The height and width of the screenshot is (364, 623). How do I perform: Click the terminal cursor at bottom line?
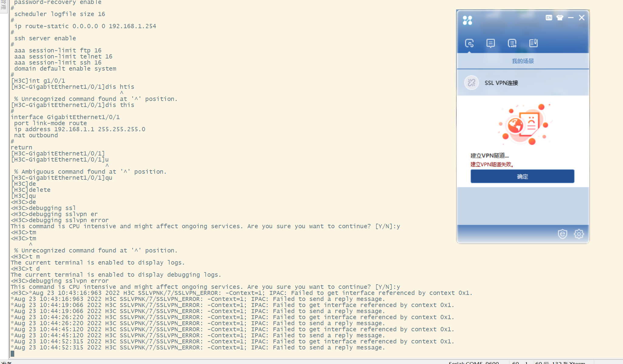pos(12,353)
